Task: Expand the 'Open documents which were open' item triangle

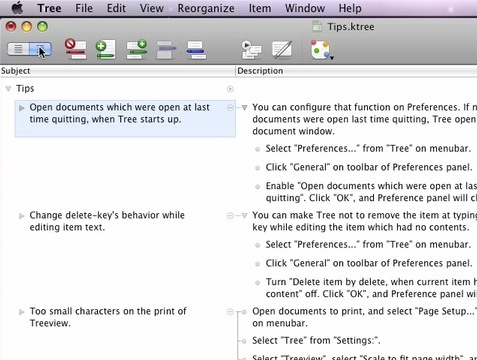Action: tap(22, 108)
